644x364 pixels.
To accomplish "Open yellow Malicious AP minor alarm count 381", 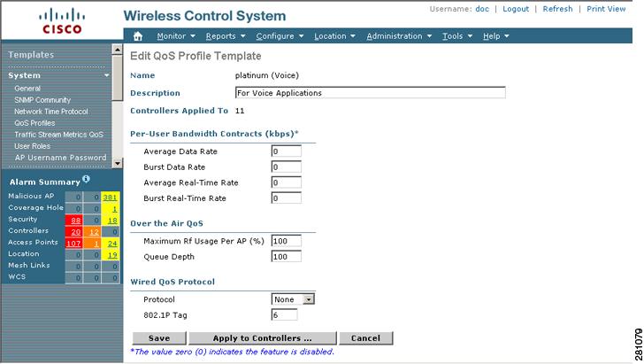I will [x=110, y=197].
